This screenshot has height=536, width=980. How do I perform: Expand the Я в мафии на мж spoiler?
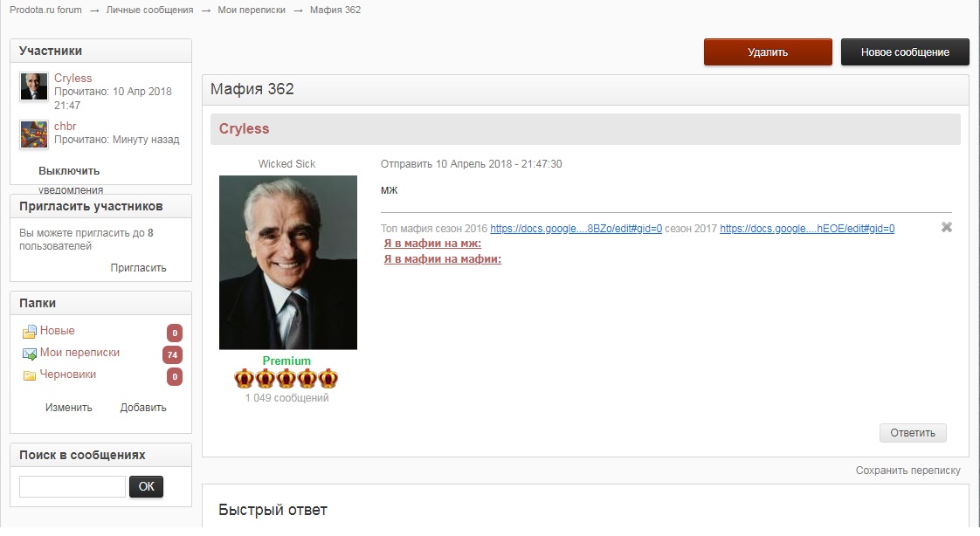(x=432, y=244)
